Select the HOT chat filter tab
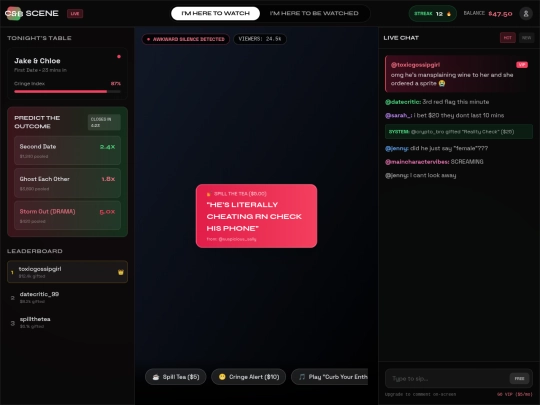Image resolution: width=540 pixels, height=405 pixels. coord(508,38)
